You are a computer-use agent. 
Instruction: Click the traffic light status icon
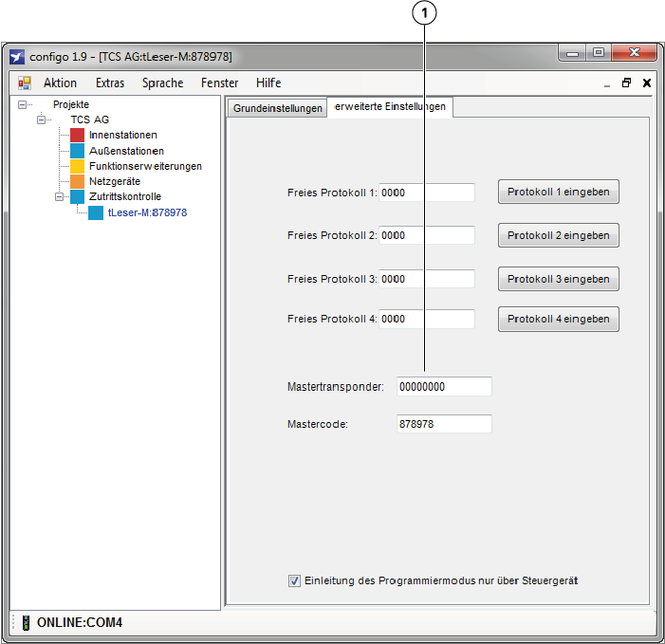(25, 623)
